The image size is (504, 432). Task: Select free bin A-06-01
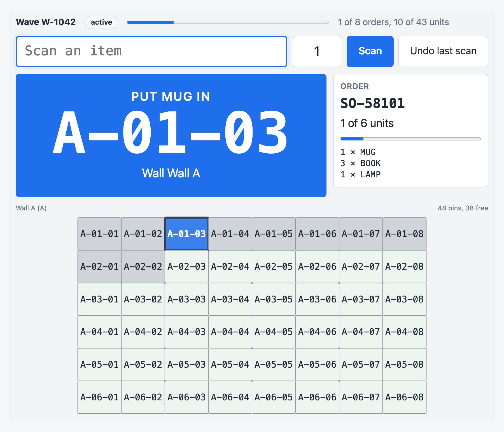click(99, 397)
